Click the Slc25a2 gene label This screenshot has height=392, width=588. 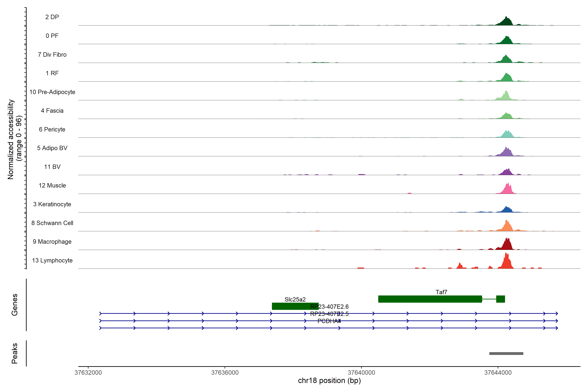(295, 299)
